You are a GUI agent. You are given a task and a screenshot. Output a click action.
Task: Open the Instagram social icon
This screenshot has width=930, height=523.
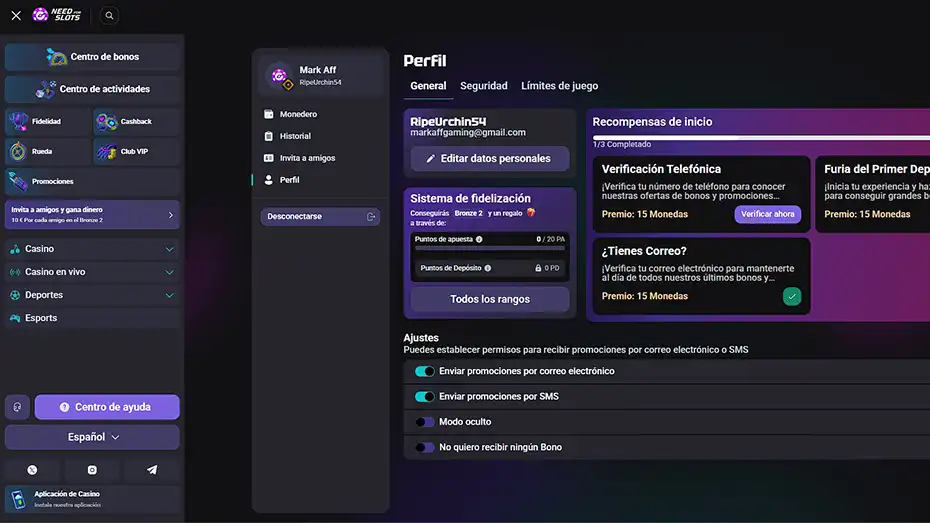point(92,470)
